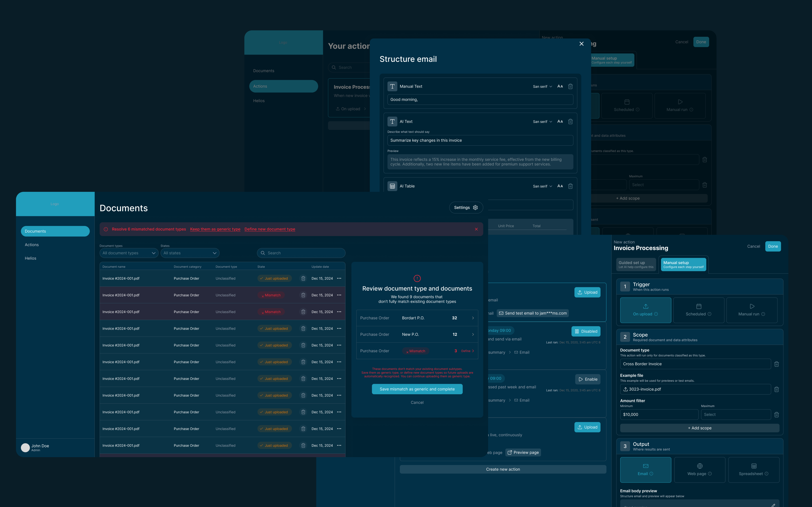Click the AA font size icon for AI Table
The width and height of the screenshot is (812, 507).
[560, 186]
